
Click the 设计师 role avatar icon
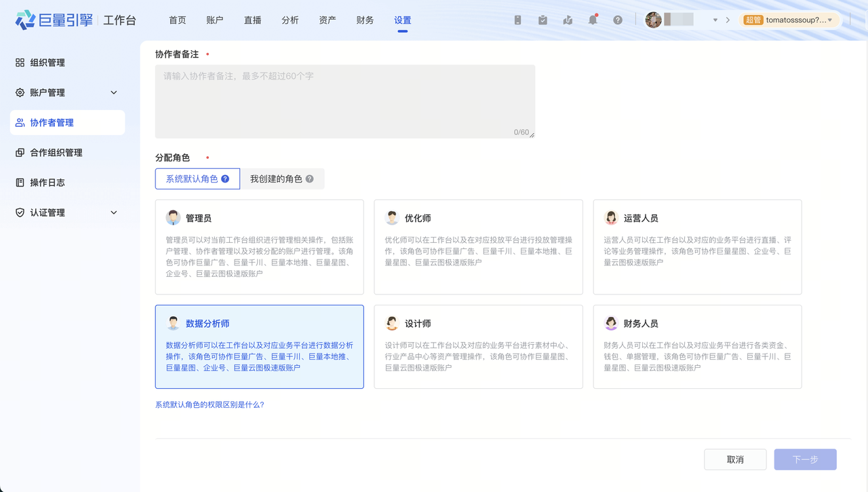tap(392, 324)
